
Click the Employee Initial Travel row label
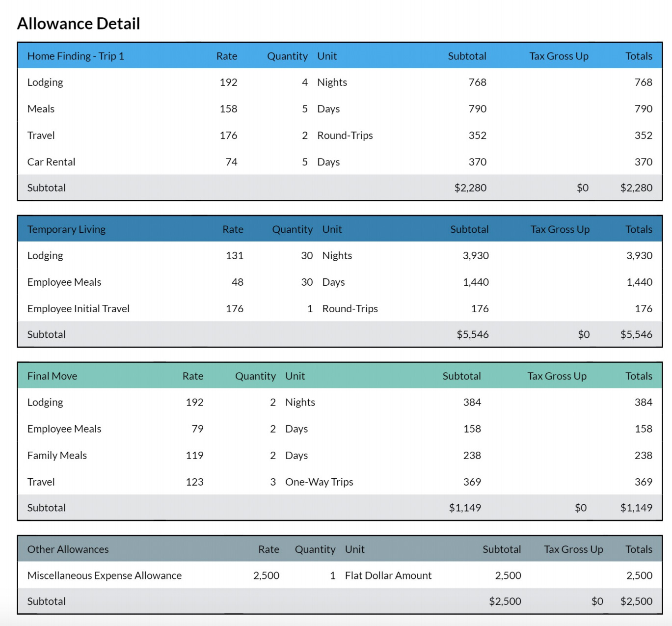coord(78,309)
